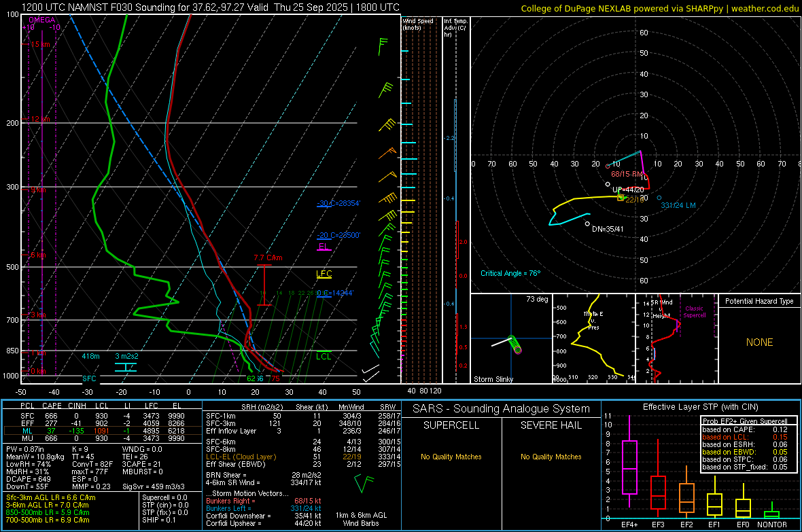Click the Classic Supercell label

[x=694, y=312]
